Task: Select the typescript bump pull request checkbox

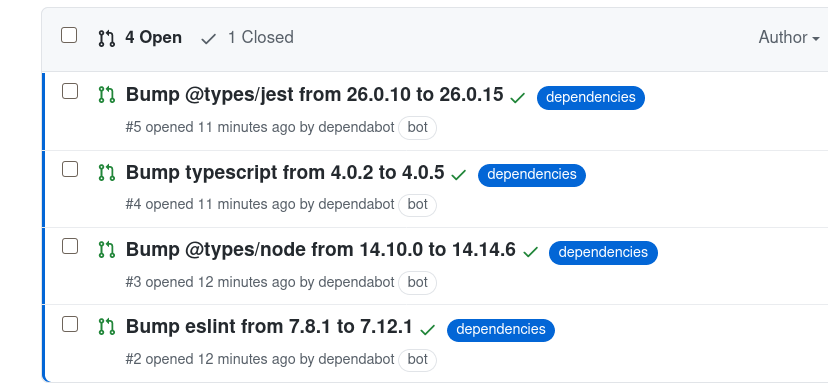Action: coord(70,169)
